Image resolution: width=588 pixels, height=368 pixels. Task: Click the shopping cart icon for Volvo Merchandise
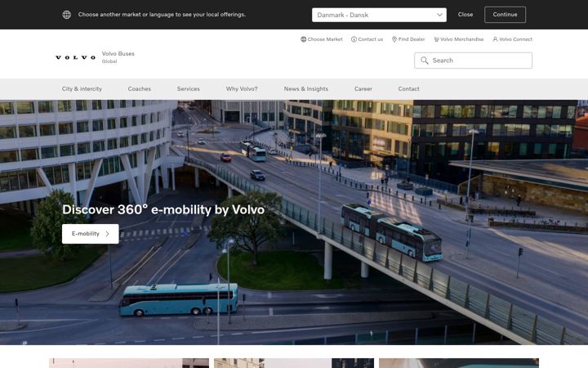[436, 39]
